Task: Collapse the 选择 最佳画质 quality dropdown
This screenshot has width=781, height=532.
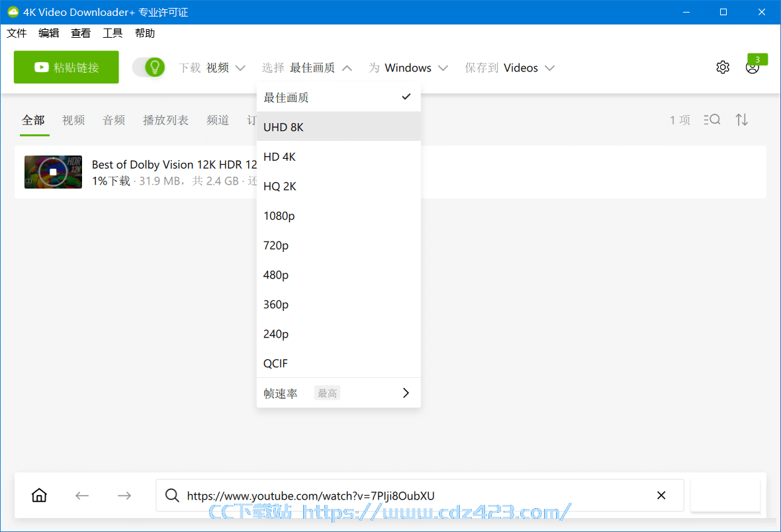Action: [x=307, y=67]
